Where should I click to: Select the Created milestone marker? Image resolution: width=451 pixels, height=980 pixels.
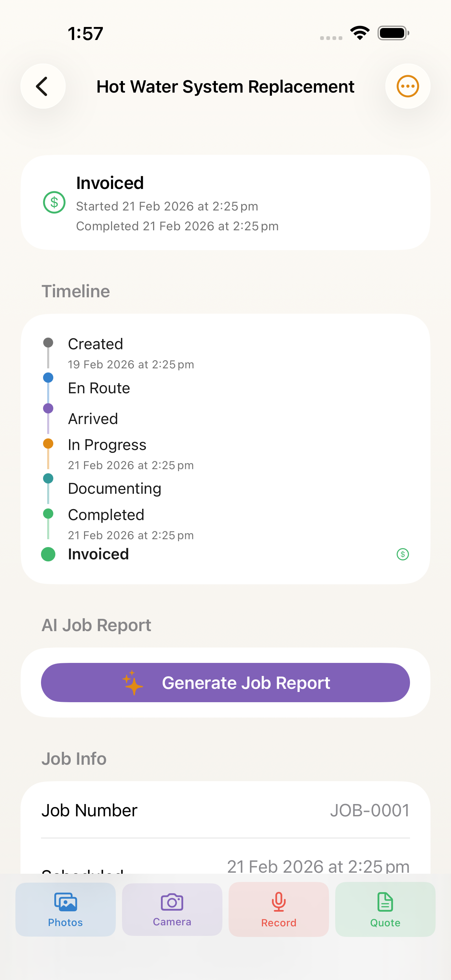(48, 342)
